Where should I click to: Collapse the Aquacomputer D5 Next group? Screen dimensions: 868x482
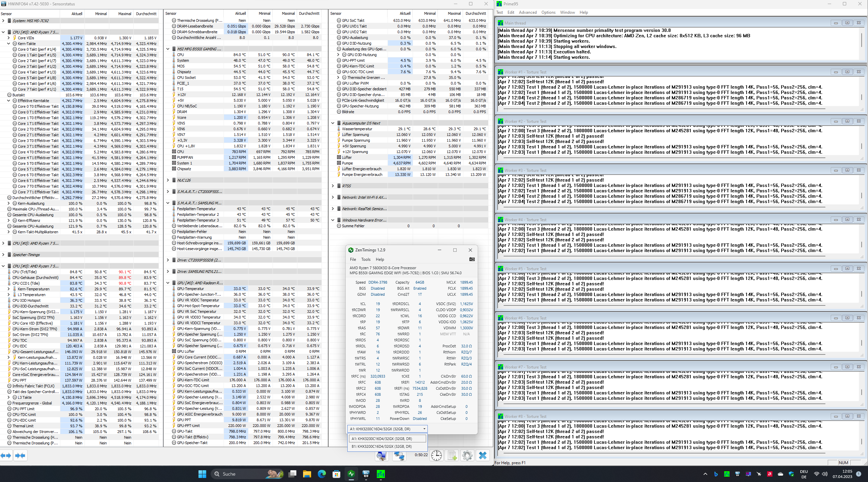click(x=333, y=123)
